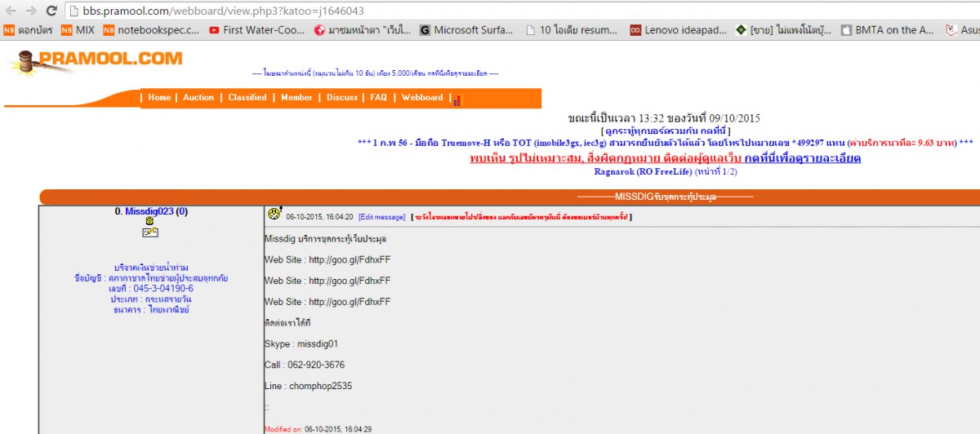Click the browser Back arrow

pos(11,11)
